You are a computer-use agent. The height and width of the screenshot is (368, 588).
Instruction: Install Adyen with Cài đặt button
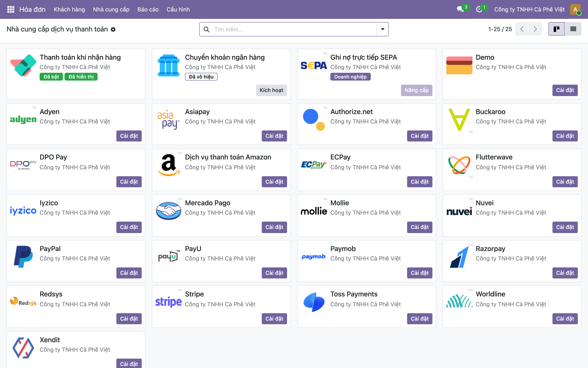click(x=129, y=136)
